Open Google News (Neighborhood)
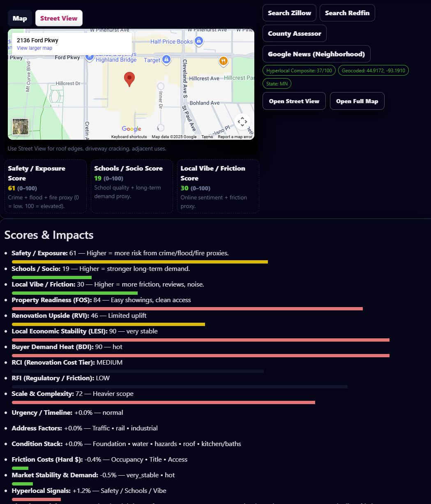Image resolution: width=431 pixels, height=504 pixels. click(x=316, y=54)
